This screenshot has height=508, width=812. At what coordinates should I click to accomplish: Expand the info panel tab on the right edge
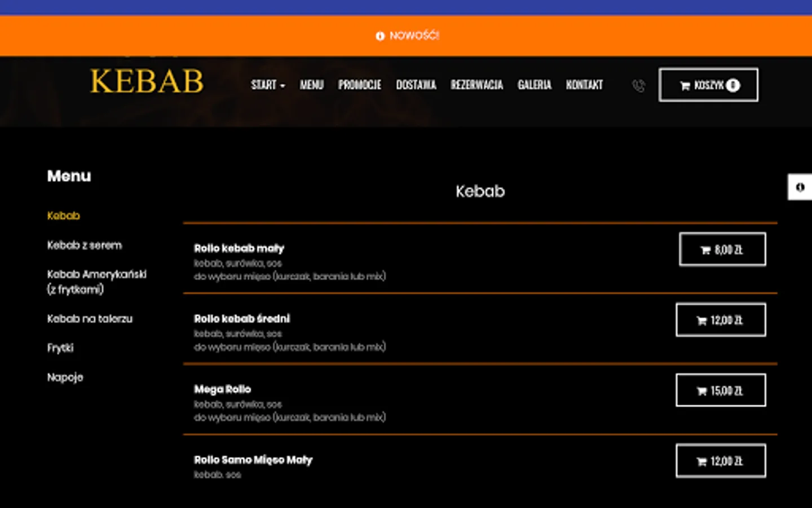[x=800, y=186]
